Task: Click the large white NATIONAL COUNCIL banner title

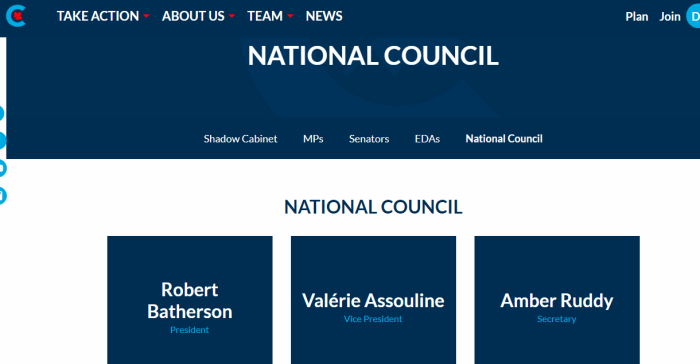Action: 373,56
